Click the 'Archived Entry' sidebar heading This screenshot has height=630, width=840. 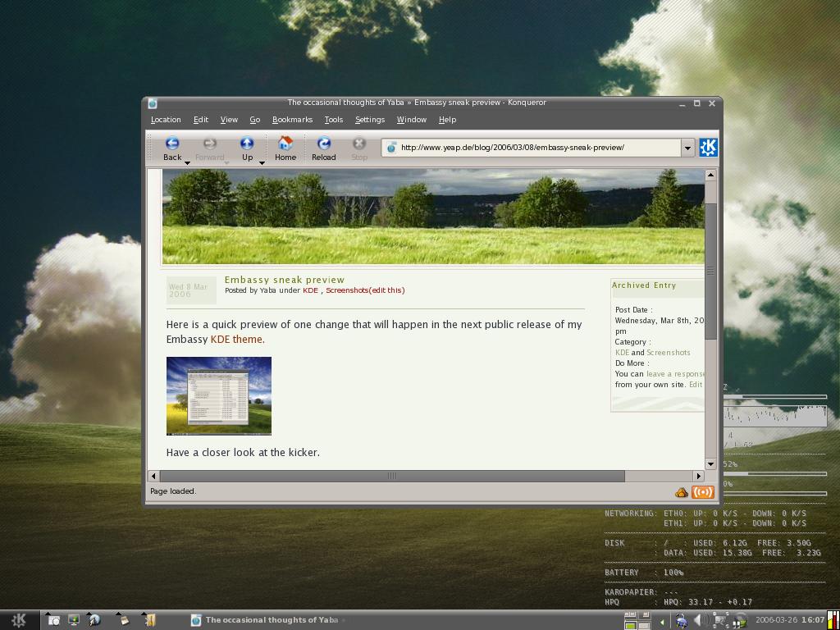[644, 285]
